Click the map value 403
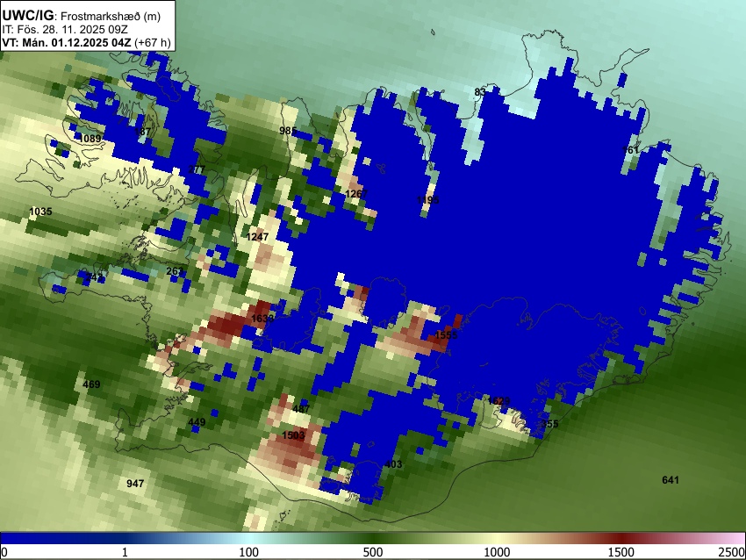The image size is (746, 560). pyautogui.click(x=393, y=464)
